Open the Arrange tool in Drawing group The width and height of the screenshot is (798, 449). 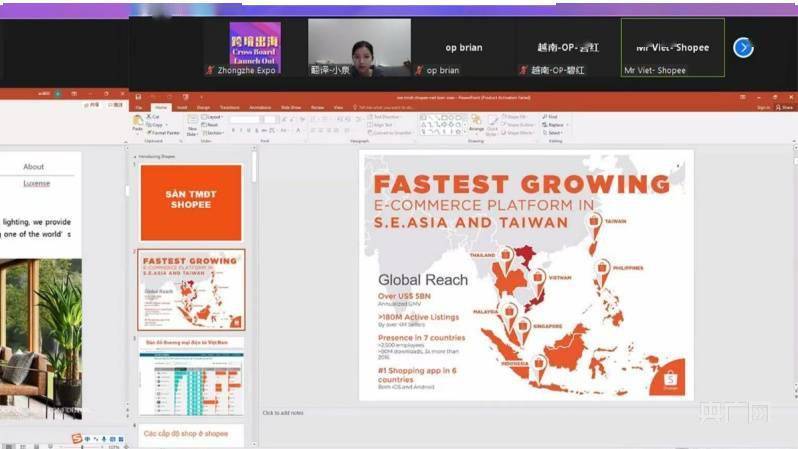476,127
